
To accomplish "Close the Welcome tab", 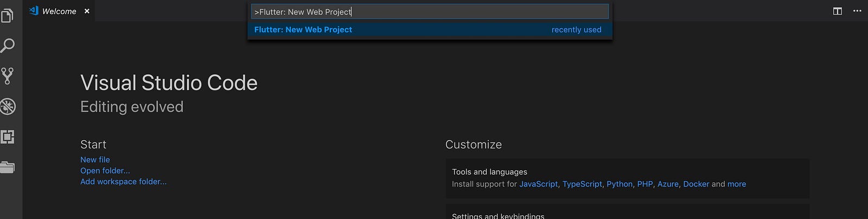I will 87,11.
